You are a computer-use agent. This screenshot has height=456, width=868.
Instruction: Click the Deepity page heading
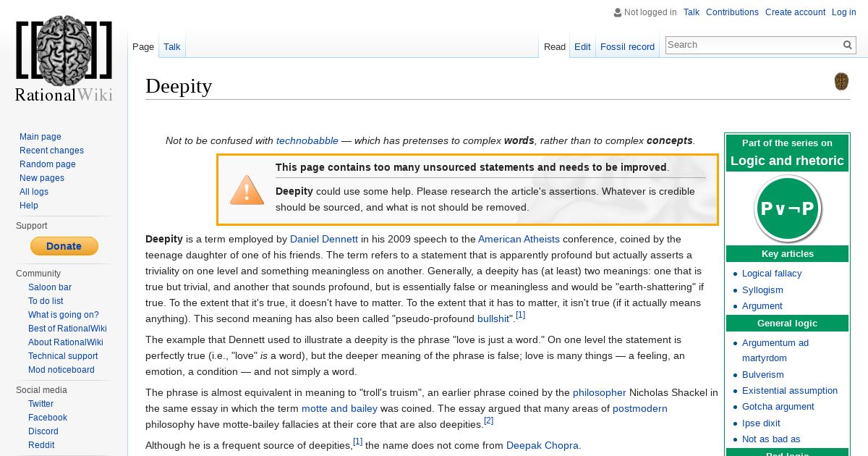point(179,85)
